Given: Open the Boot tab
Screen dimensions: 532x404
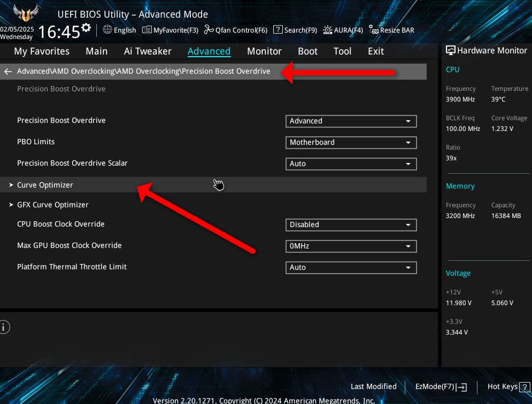Looking at the screenshot, I should click(x=308, y=51).
